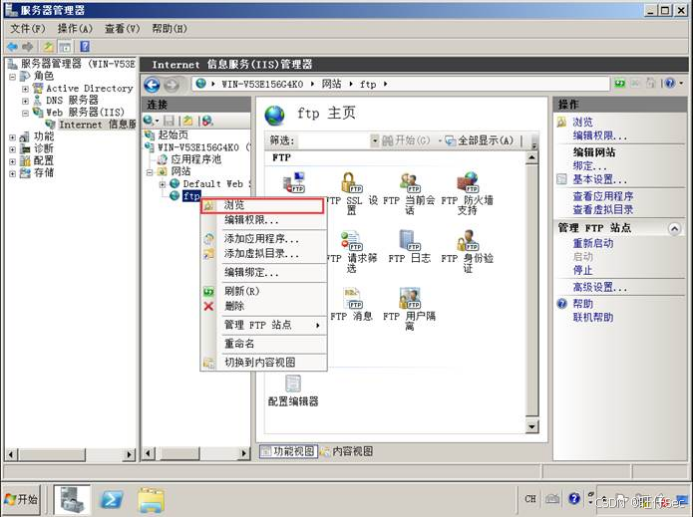Collapse the Web 服务器(IIS) node

click(25, 113)
